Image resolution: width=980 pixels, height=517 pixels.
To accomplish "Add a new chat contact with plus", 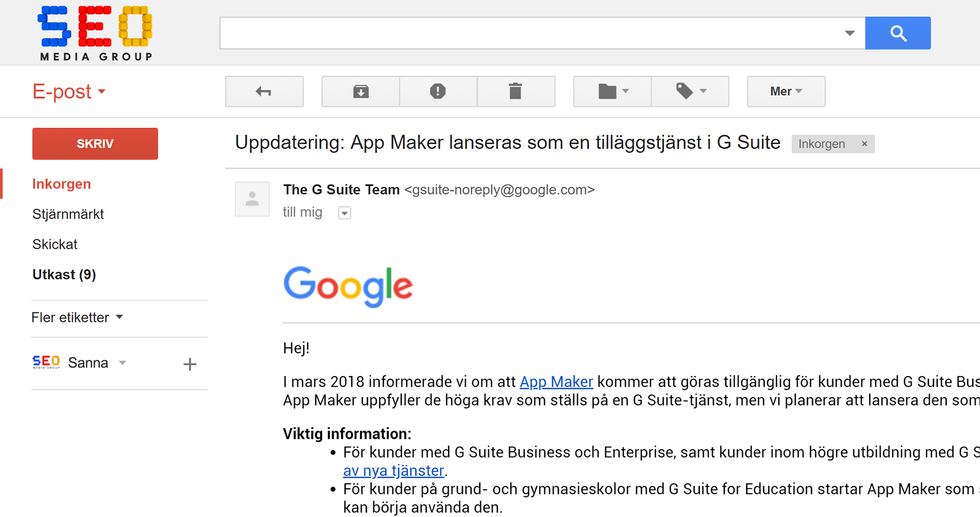I will [x=190, y=364].
